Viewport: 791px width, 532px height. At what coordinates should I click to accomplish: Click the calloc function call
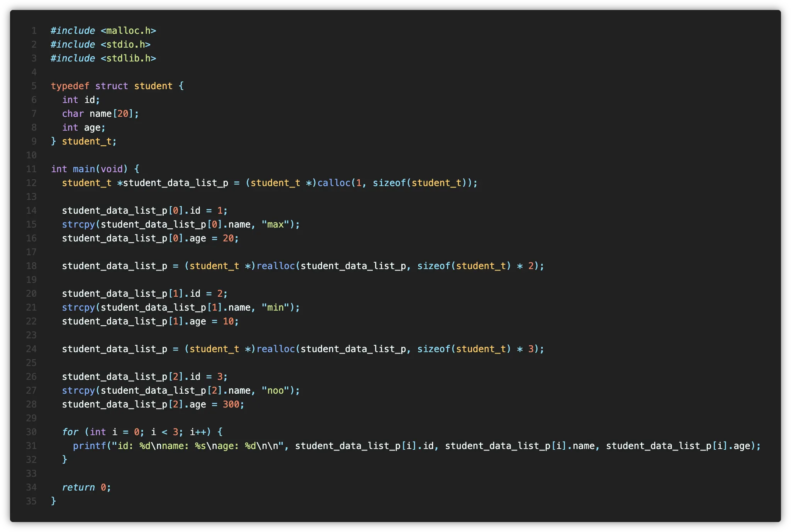pos(334,183)
